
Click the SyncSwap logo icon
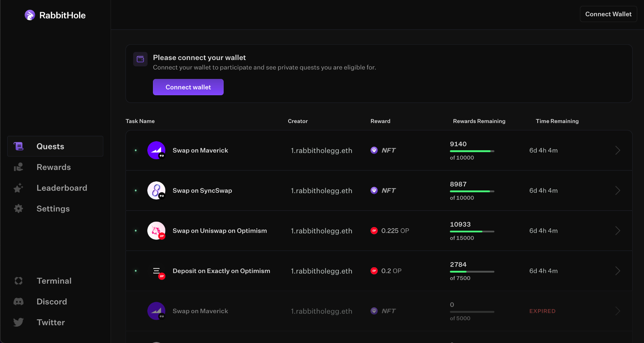pyautogui.click(x=156, y=190)
